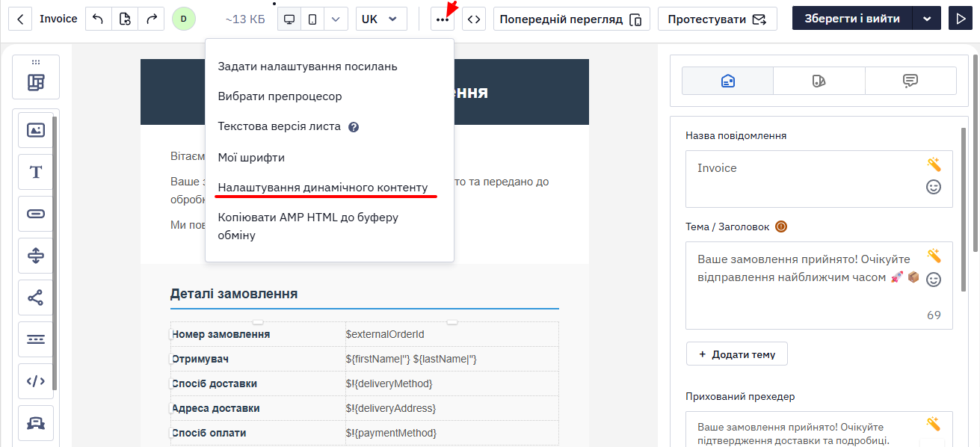Image resolution: width=980 pixels, height=447 pixels.
Task: Open Попередній перегляд preview
Action: (572, 19)
